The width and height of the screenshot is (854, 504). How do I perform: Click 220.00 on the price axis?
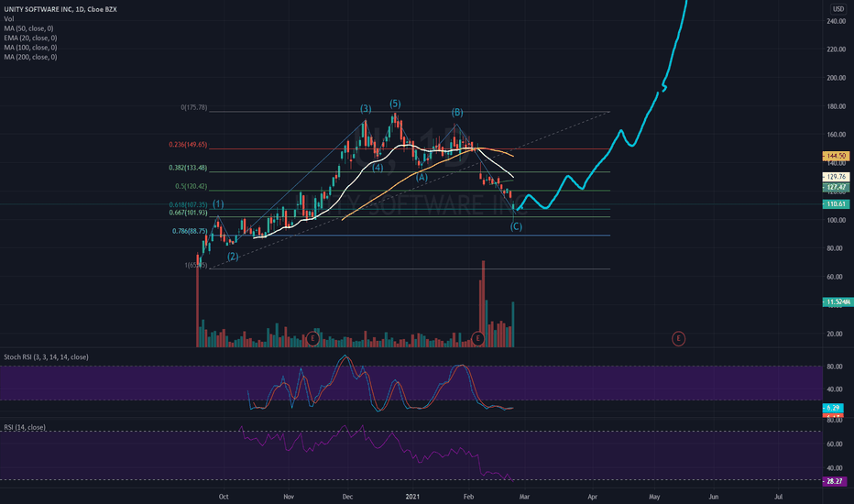coord(836,49)
